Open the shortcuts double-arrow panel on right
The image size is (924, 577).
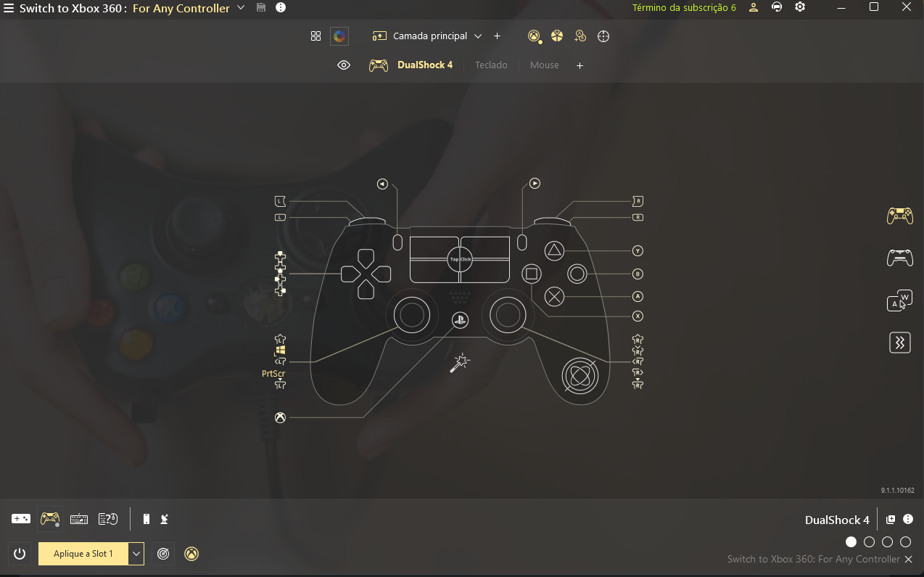click(899, 343)
